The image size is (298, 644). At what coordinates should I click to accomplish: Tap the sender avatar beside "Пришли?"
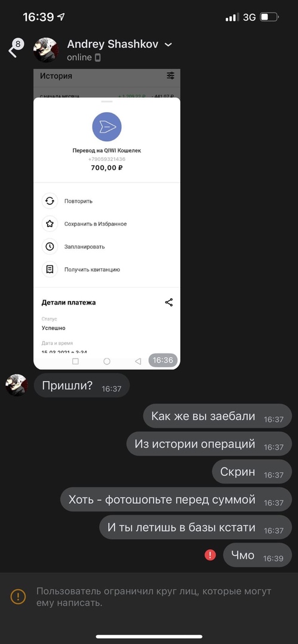pos(17,385)
